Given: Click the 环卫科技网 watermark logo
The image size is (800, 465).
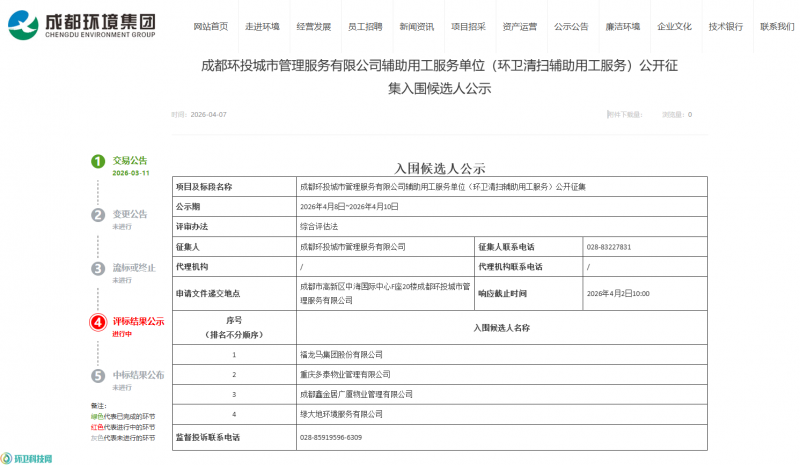Looking at the screenshot, I should coord(27,458).
